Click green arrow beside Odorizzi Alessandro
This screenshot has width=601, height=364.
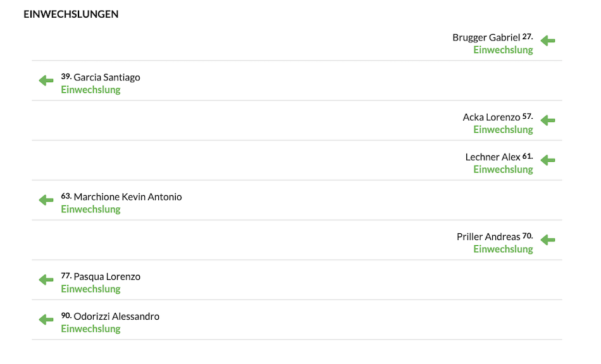click(x=46, y=320)
